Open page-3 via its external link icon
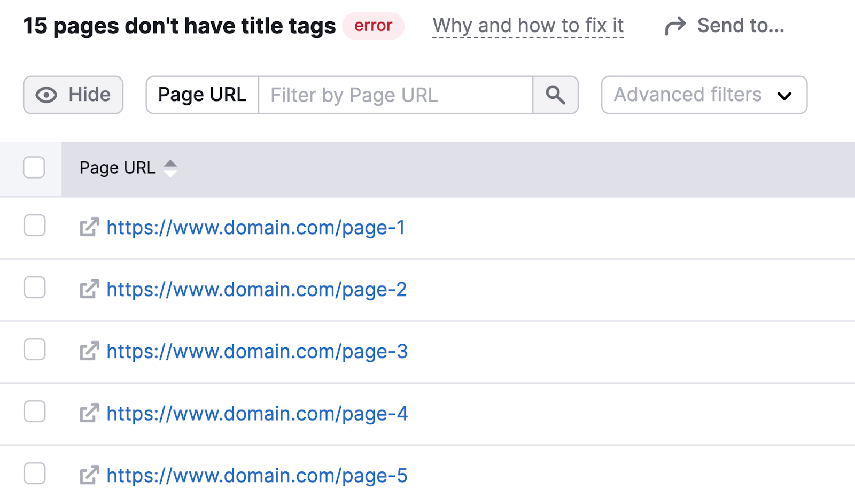This screenshot has height=504, width=855. (90, 351)
